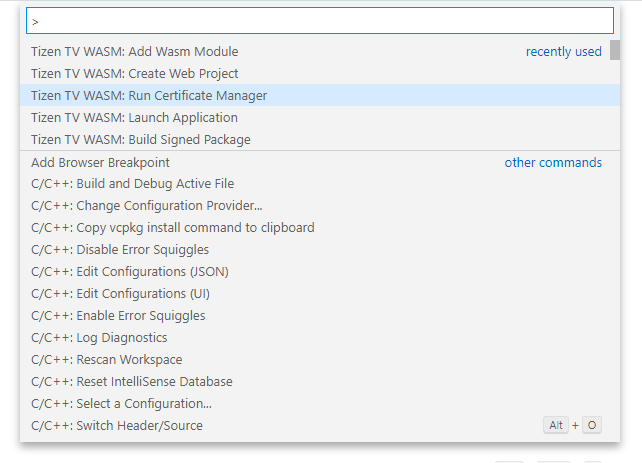
Task: Select Tizen TV WASM: Launch Application
Action: coord(320,117)
